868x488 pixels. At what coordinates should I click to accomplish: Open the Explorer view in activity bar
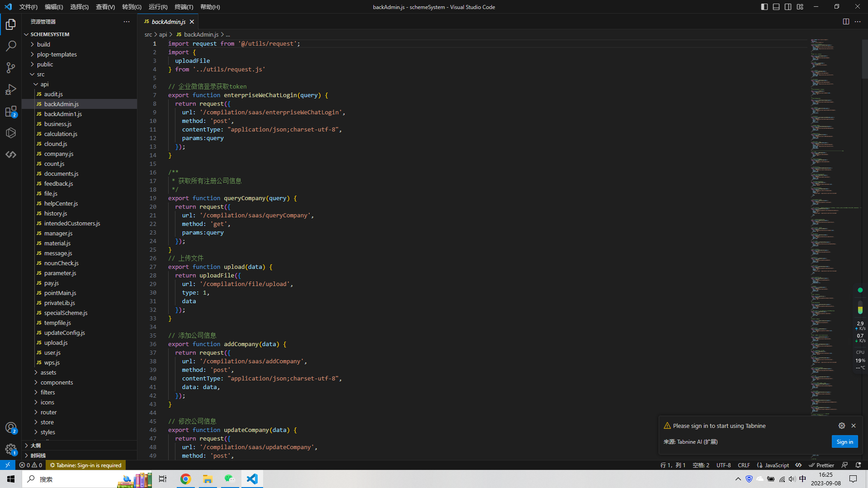click(11, 24)
